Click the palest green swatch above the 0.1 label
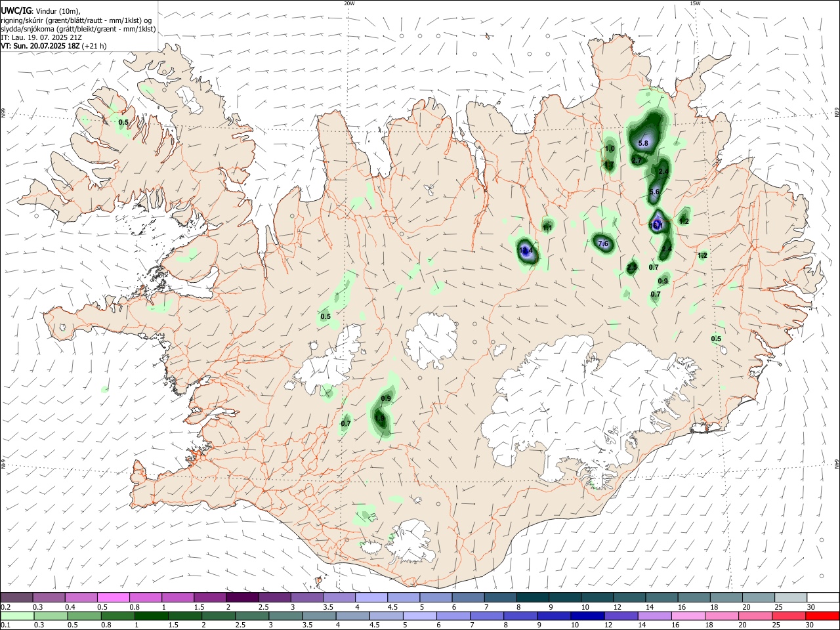Screen dimensions: 840x630 pos(18,616)
